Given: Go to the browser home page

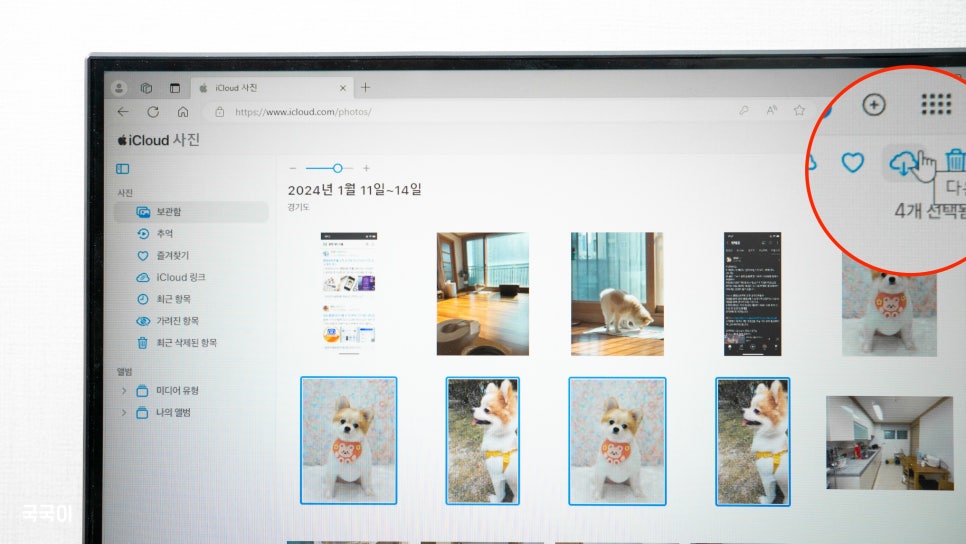Looking at the screenshot, I should [183, 112].
